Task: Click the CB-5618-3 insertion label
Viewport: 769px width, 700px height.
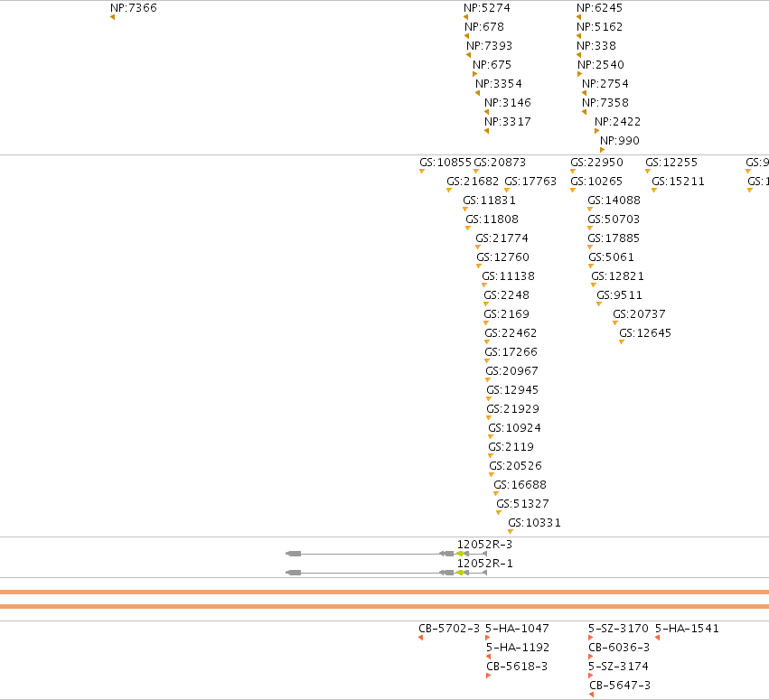Action: [x=517, y=667]
